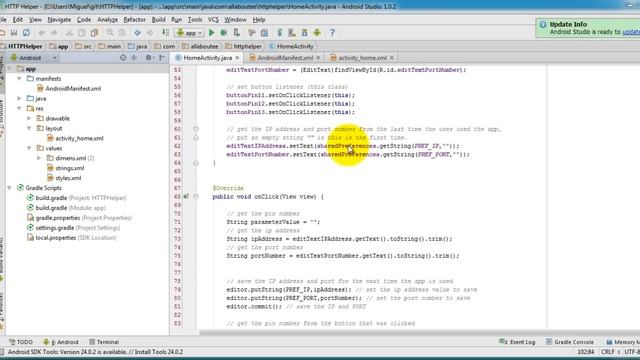Open the Android tool window button

61,342
